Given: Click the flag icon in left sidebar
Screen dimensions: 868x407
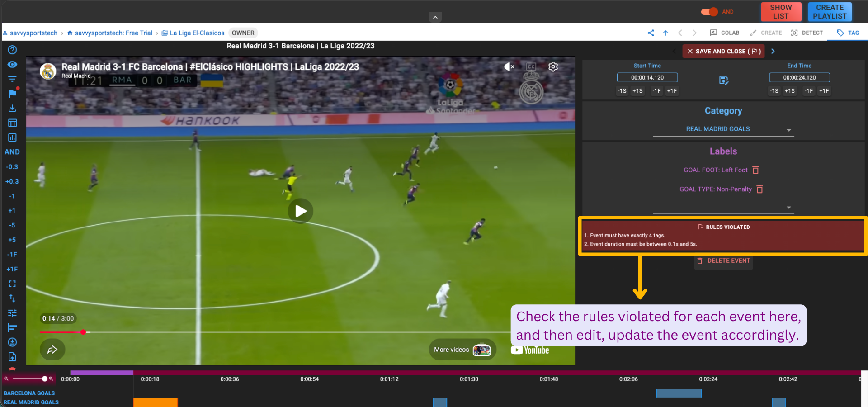Looking at the screenshot, I should pyautogui.click(x=12, y=94).
